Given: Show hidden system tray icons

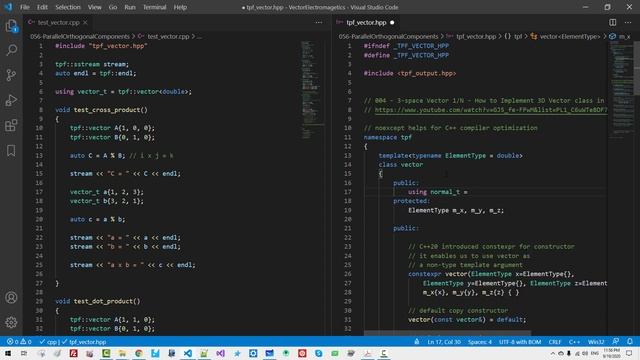Looking at the screenshot, I should [x=553, y=353].
